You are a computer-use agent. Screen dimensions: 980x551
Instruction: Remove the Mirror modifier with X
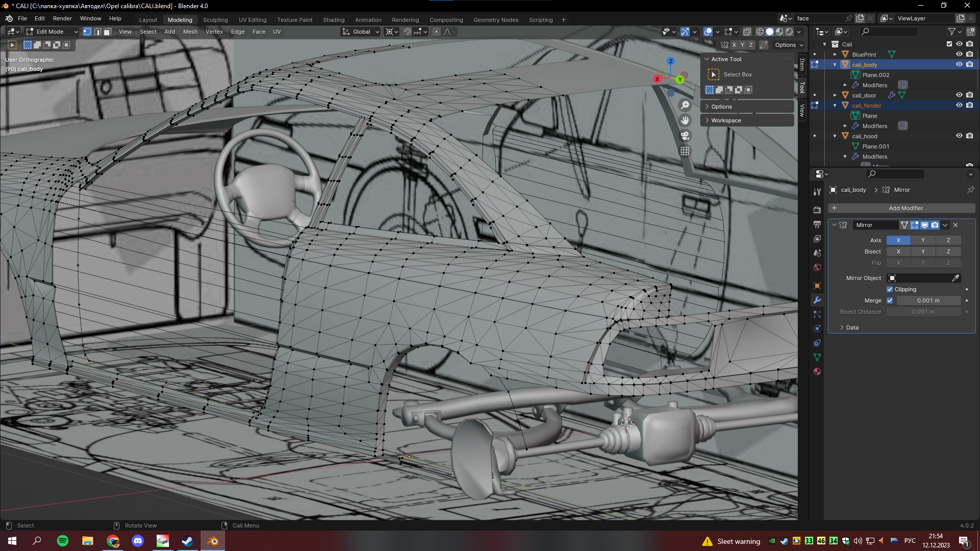point(955,225)
